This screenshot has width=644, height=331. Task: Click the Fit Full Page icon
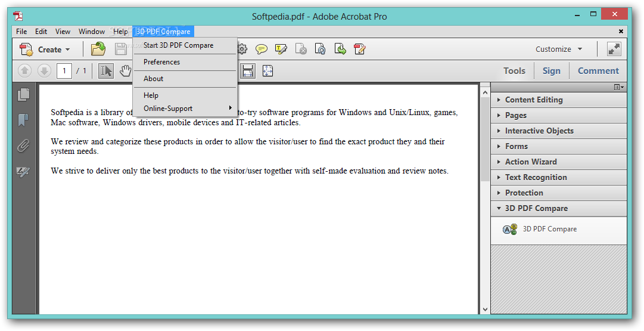pos(267,71)
